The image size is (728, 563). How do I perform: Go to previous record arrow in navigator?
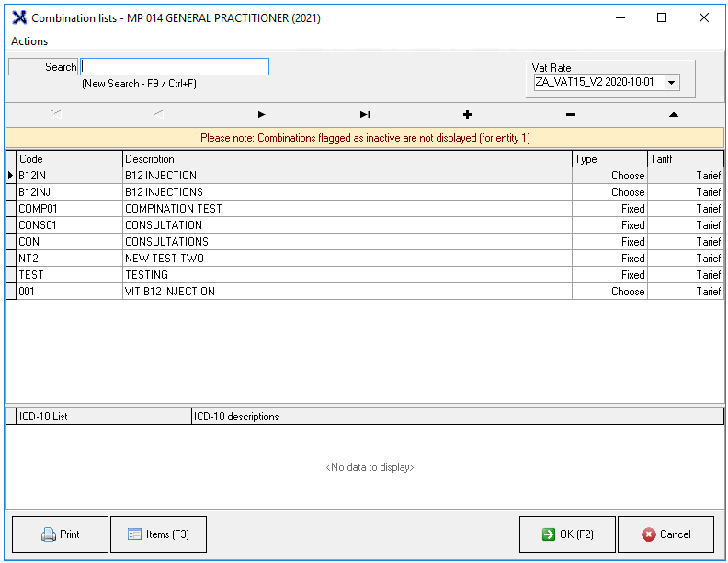[x=159, y=114]
